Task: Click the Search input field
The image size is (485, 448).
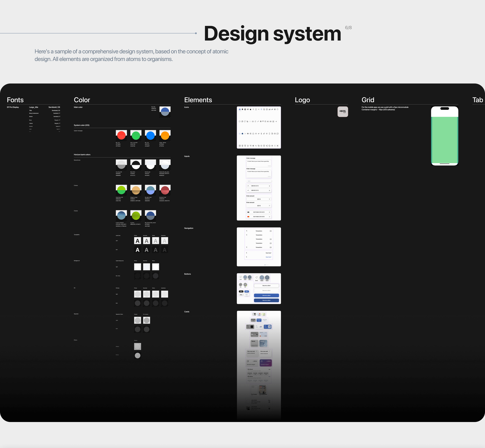Action: point(259,181)
